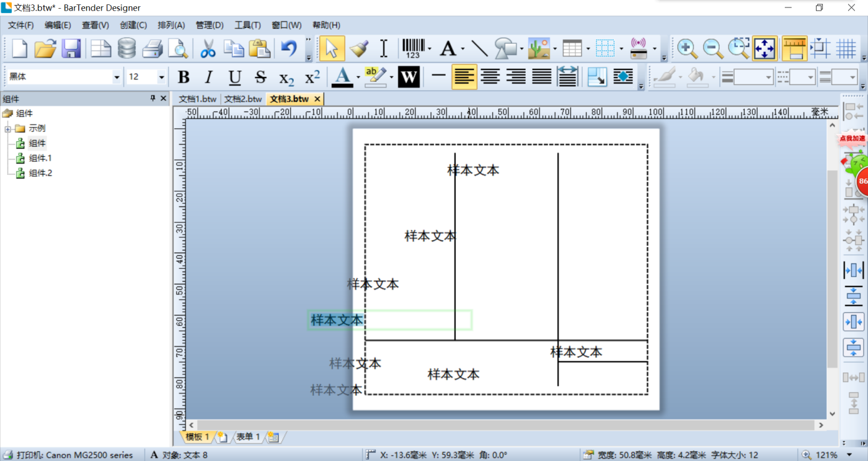This screenshot has width=868, height=461.
Task: Switch to 文档2.btw tab
Action: (x=243, y=99)
